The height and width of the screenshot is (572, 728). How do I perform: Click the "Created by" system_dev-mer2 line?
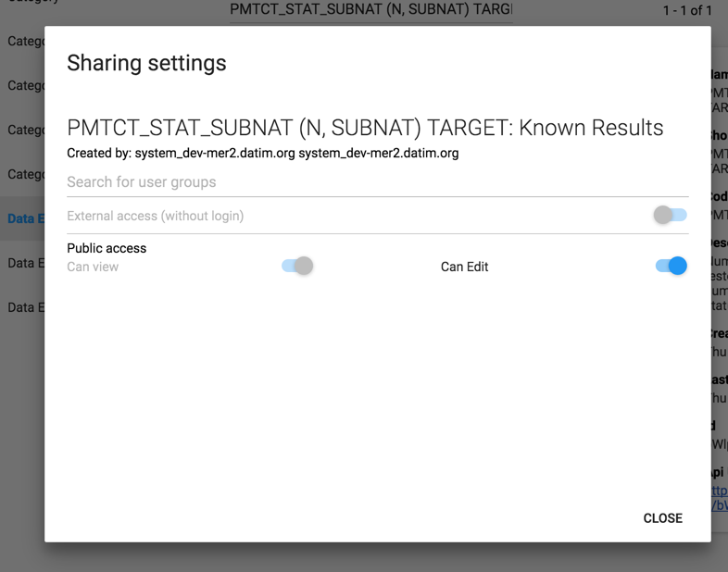coord(262,153)
